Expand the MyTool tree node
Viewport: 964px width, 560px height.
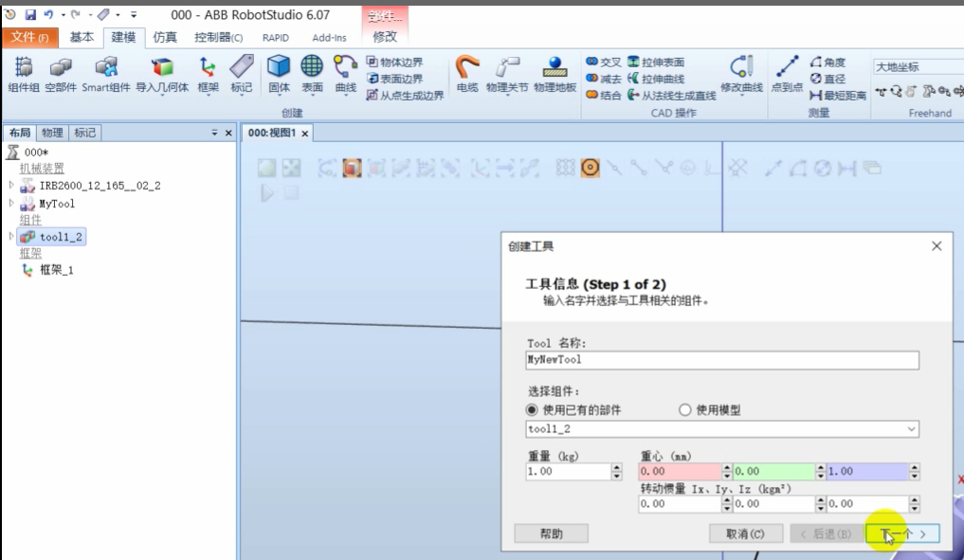pyautogui.click(x=11, y=203)
